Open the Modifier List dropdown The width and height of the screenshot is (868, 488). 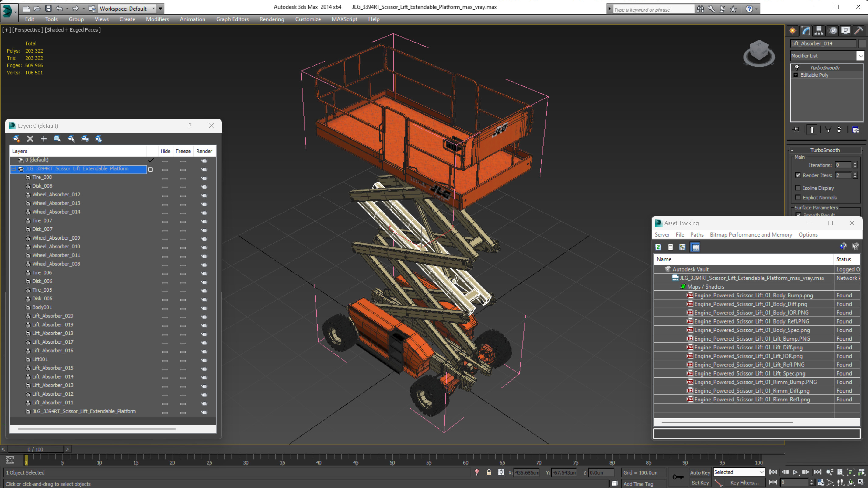click(x=860, y=56)
